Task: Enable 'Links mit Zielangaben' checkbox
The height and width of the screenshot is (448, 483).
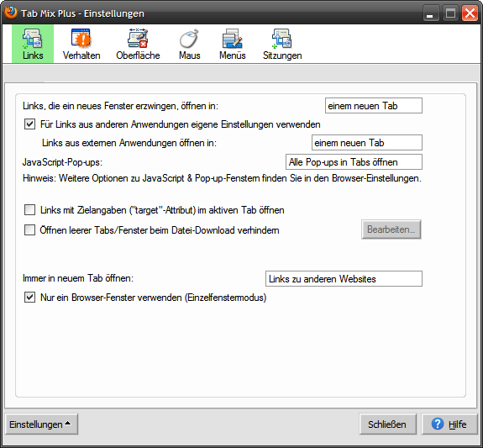Action: tap(29, 210)
